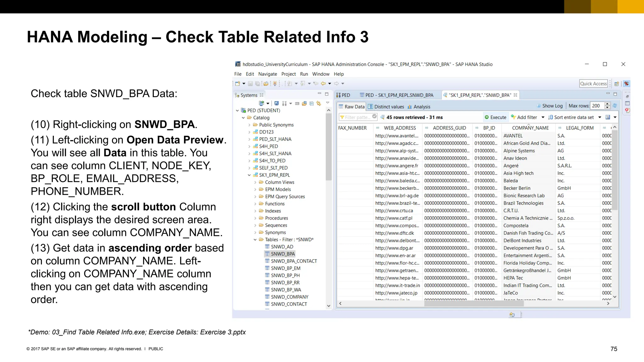
Task: Open SQL Console icon in Systems panel
Action: [297, 103]
